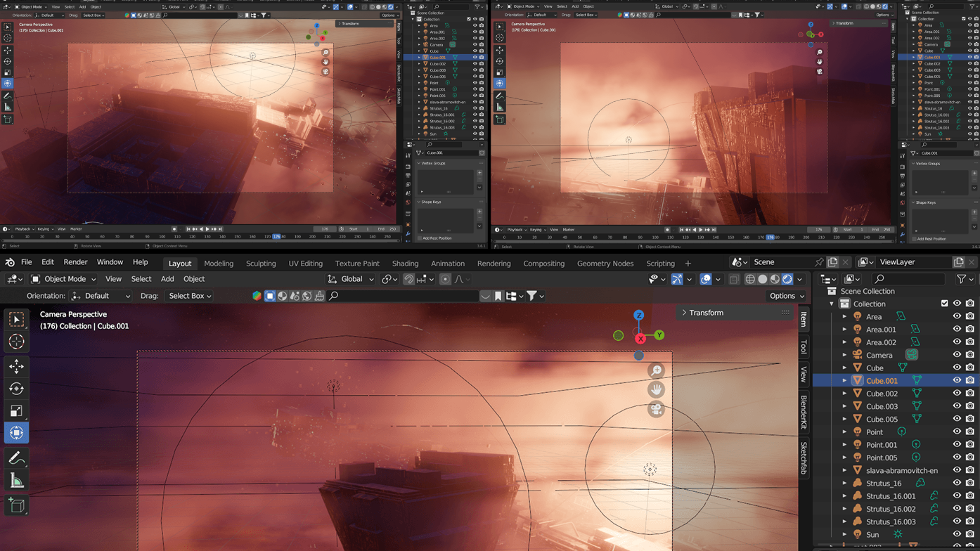Click frame 176 playhead in the top-left timeline
980x551 pixels.
tap(276, 237)
